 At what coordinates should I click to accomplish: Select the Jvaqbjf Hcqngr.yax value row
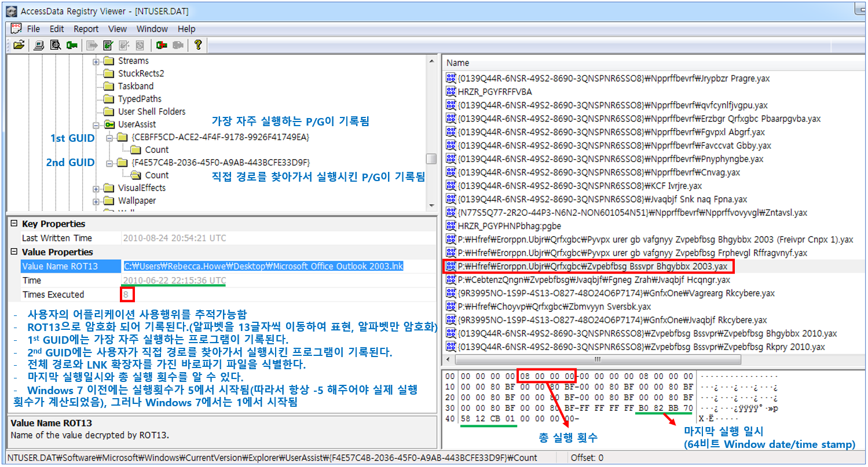594,280
